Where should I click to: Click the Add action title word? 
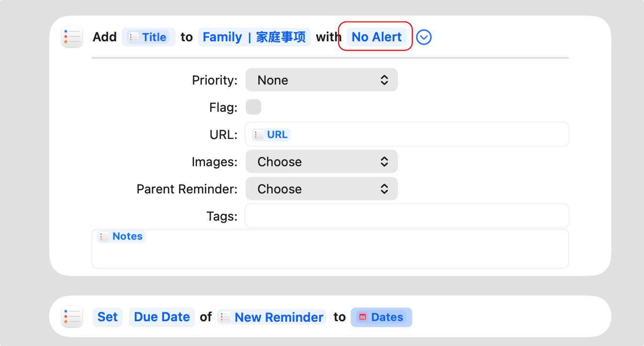(x=105, y=37)
